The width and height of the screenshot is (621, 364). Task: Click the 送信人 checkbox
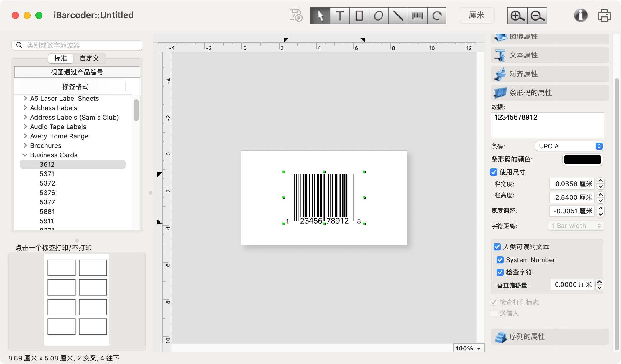tap(494, 313)
